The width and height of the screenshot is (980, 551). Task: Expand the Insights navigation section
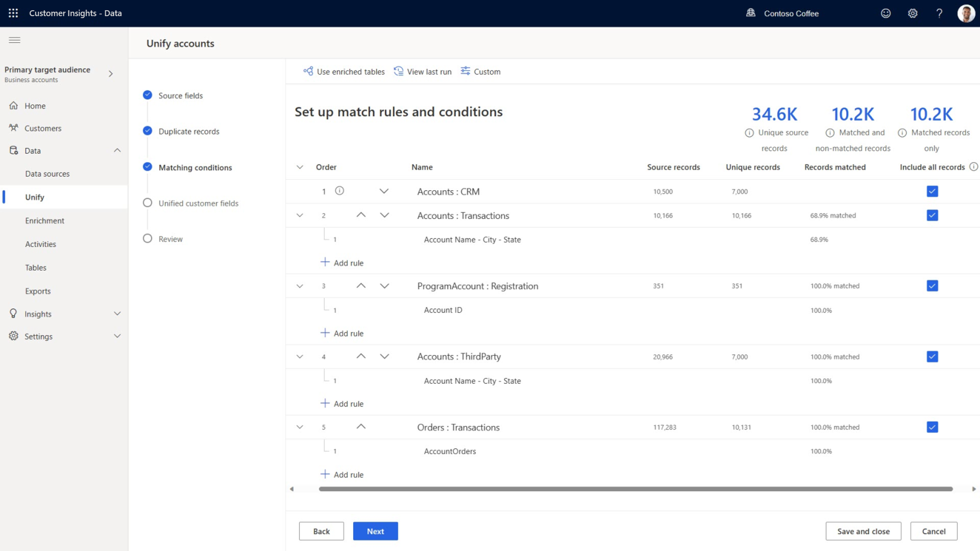pos(117,313)
